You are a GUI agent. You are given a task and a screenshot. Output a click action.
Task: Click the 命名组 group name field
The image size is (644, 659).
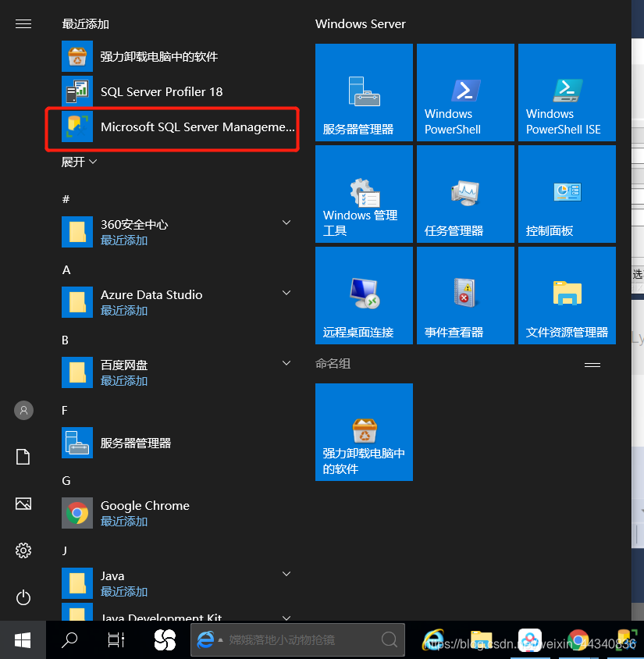point(333,364)
